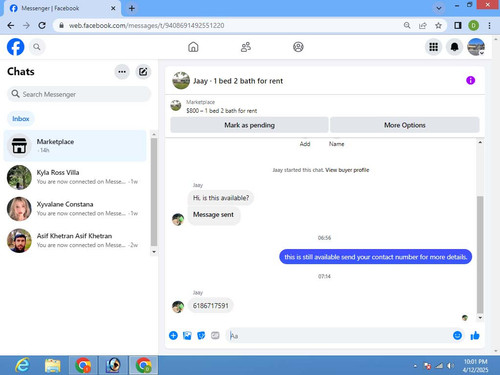This screenshot has width=500, height=375.
Task: Send a thumbs-up like
Action: pos(475,335)
